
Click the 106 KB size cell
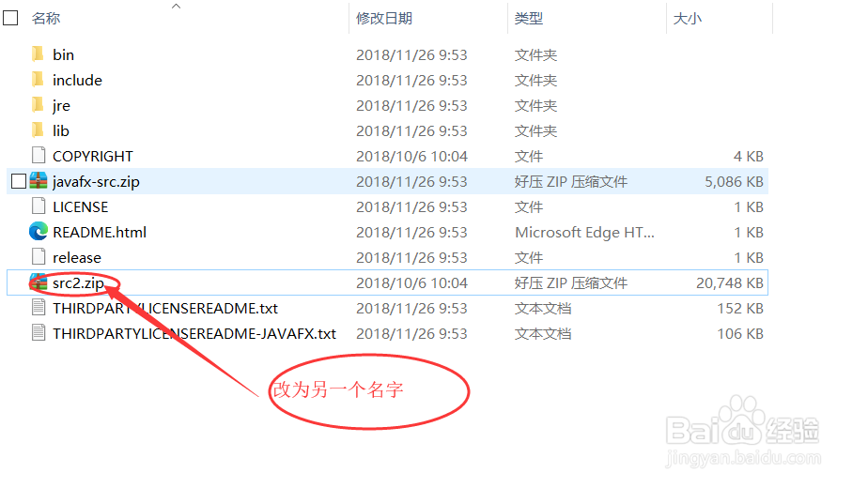point(740,334)
